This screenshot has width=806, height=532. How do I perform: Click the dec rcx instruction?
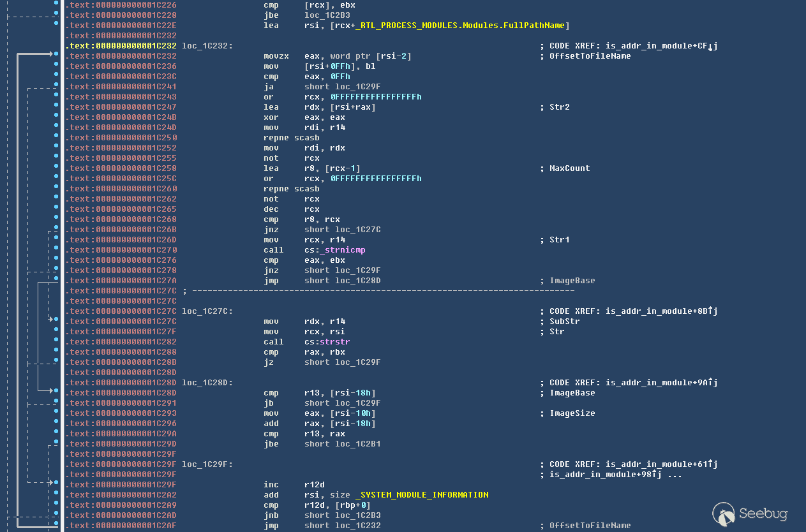(x=292, y=209)
